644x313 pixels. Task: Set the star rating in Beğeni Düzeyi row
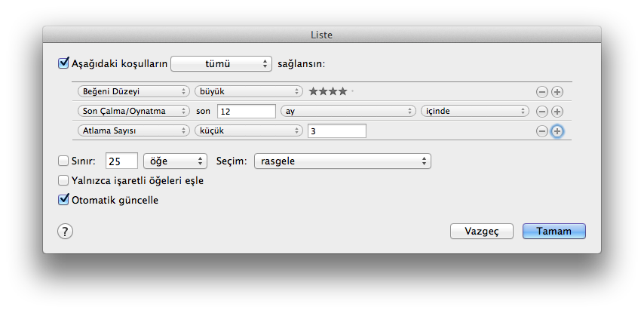[328, 91]
